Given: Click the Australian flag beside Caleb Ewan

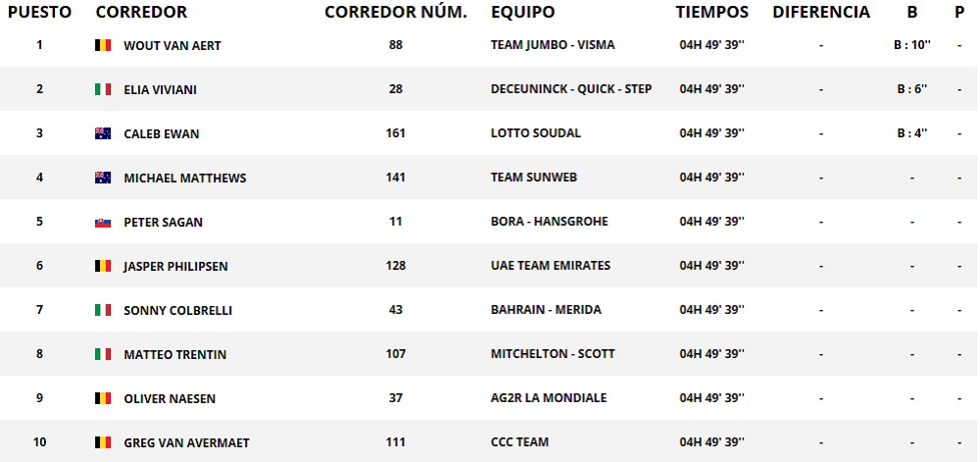Looking at the screenshot, I should (102, 133).
